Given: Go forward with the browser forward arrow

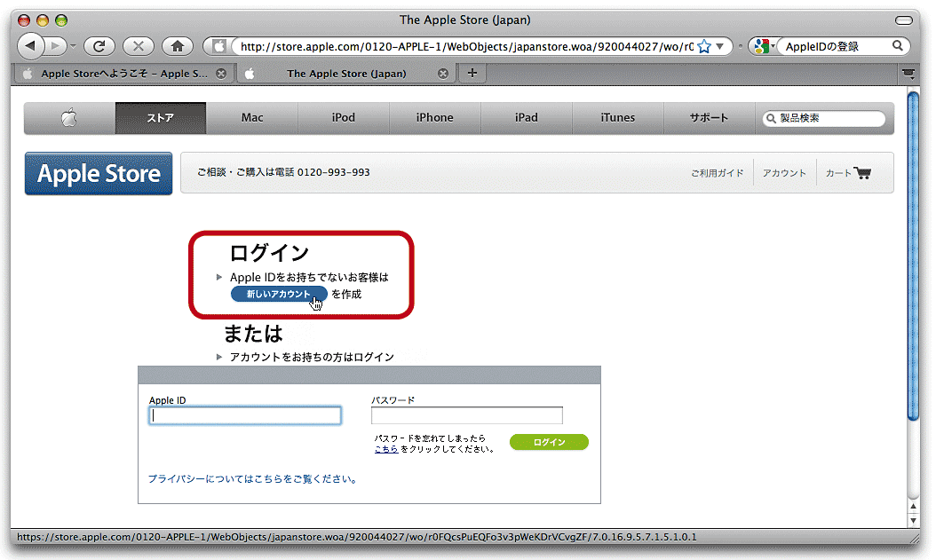Looking at the screenshot, I should [56, 45].
